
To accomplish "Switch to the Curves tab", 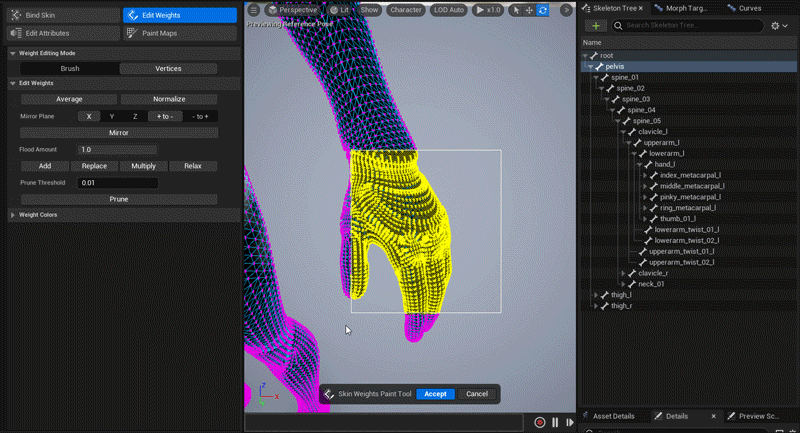I will [x=745, y=8].
